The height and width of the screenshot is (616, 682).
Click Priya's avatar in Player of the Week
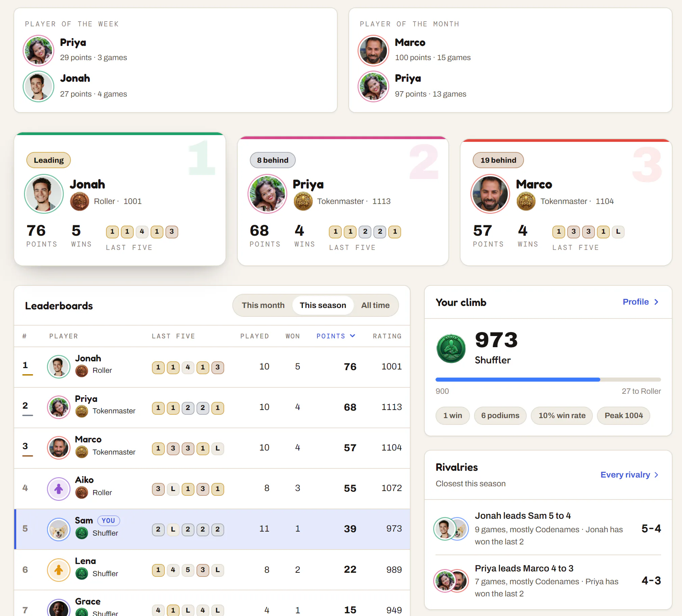(38, 50)
